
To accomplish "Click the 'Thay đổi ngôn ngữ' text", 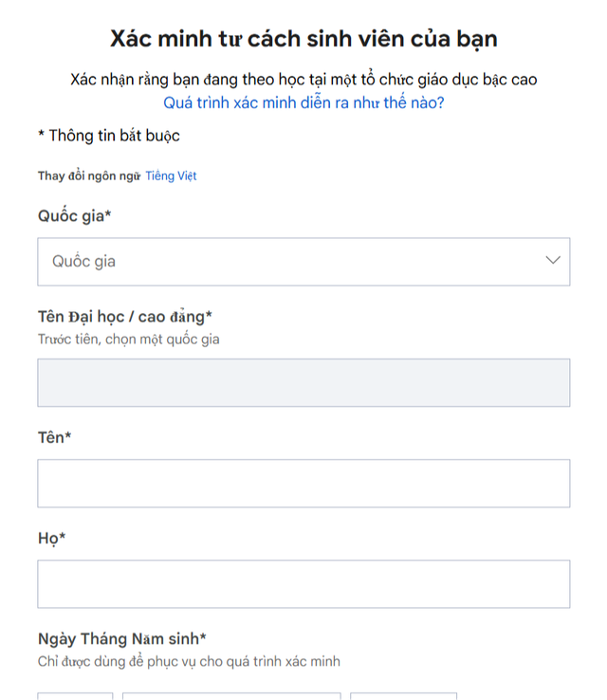I will click(89, 175).
